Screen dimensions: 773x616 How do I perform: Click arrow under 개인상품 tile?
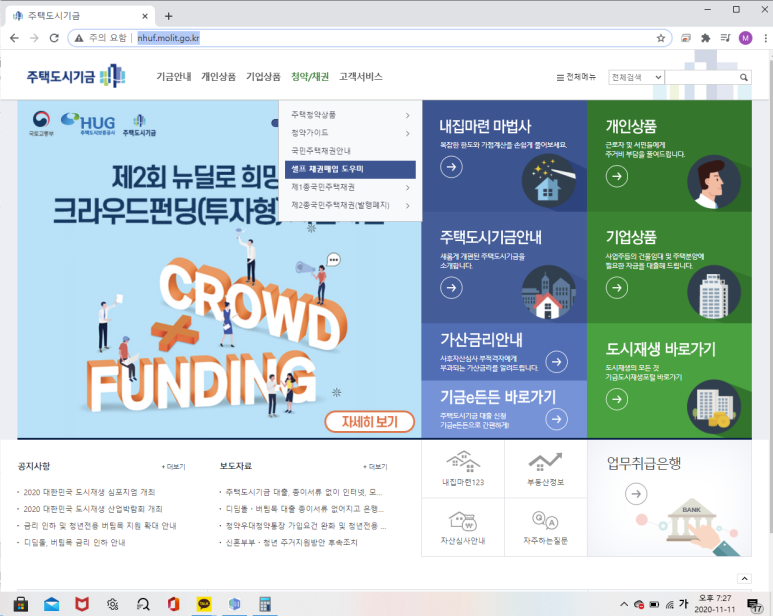(617, 176)
